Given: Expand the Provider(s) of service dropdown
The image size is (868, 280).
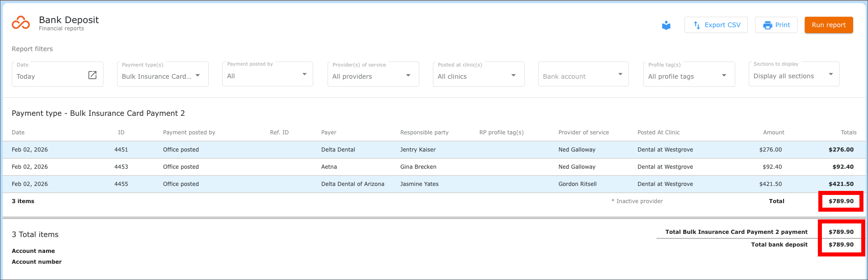Looking at the screenshot, I should tap(373, 74).
